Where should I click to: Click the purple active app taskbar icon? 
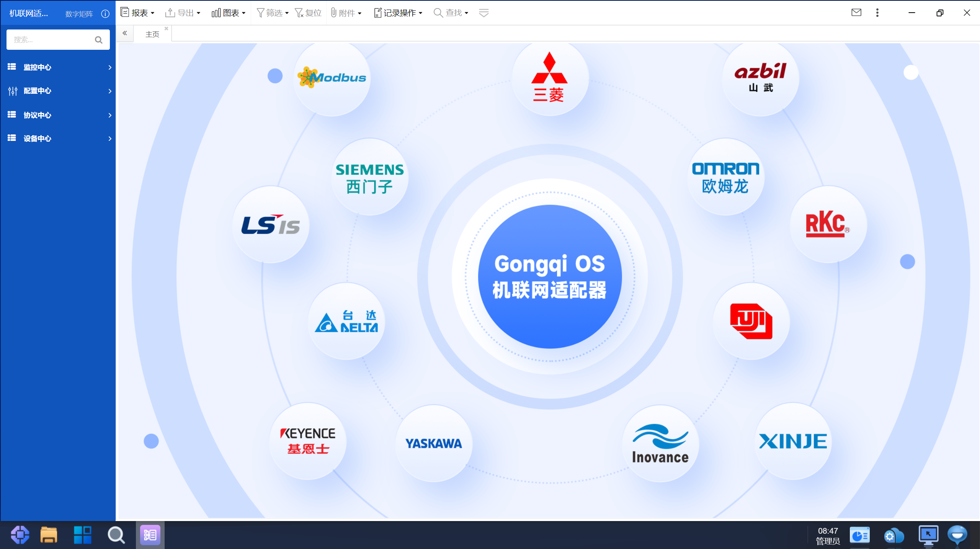(x=150, y=535)
